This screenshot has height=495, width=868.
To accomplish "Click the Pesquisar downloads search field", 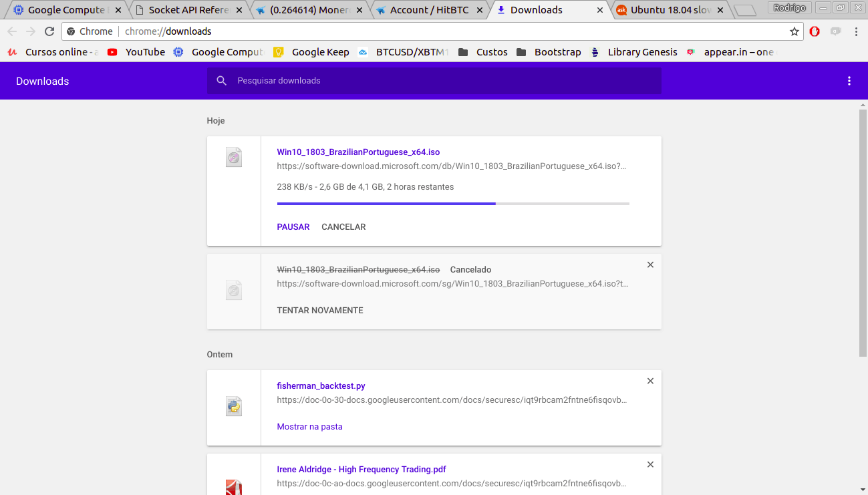I will point(441,81).
